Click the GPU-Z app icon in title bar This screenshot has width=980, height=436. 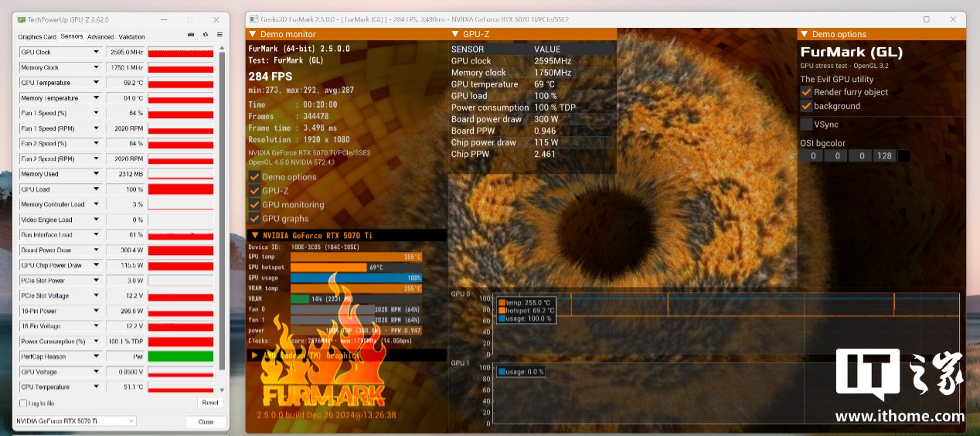tap(20, 19)
